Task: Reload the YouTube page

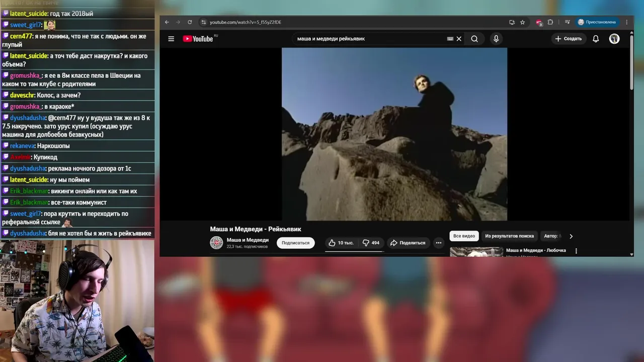Action: [190, 22]
